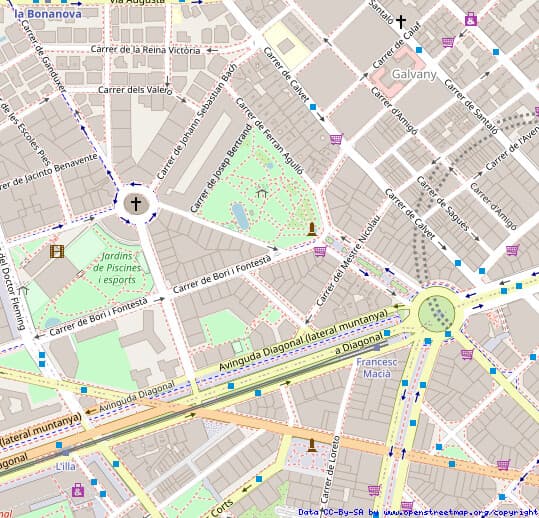Click the purple shopping bag icon near L'illa
539x518 pixels.
click(78, 490)
